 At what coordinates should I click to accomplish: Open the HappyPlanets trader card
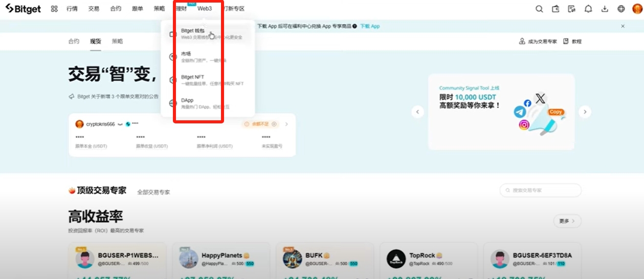click(x=221, y=261)
